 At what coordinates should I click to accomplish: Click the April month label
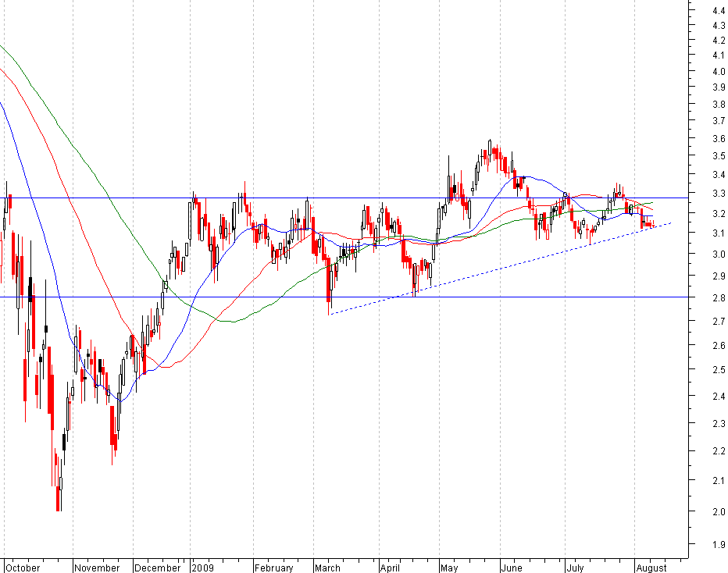click(x=390, y=568)
